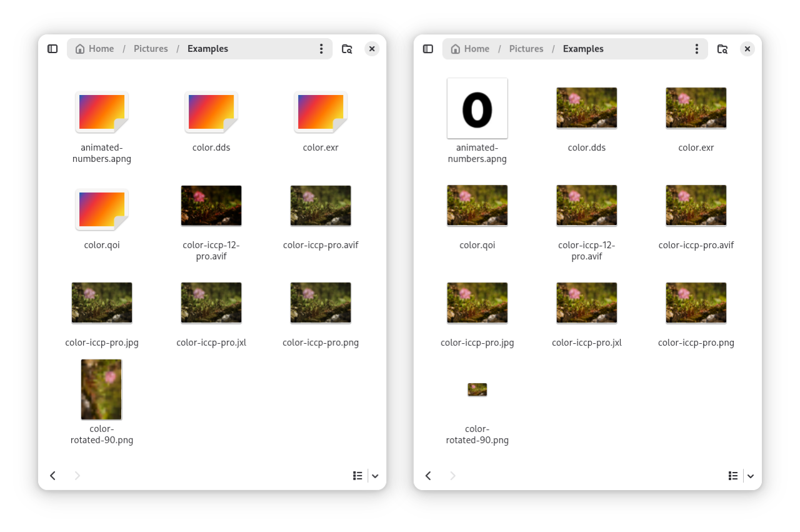
Task: Select animated-numbers.apng thumbnail showing the zero
Action: pyautogui.click(x=477, y=108)
